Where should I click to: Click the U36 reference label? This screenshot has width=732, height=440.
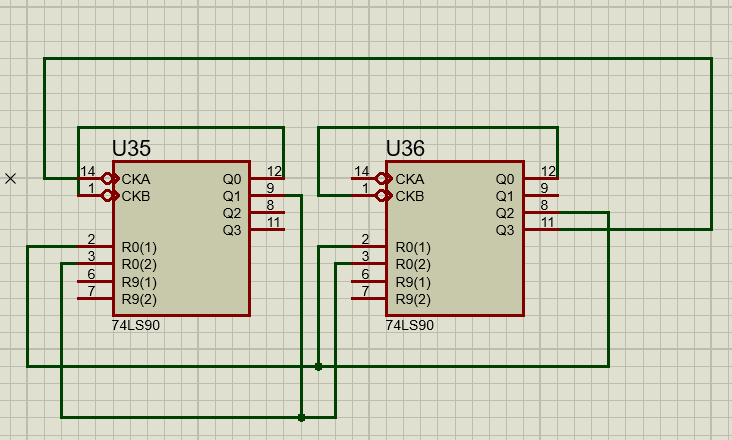point(405,148)
